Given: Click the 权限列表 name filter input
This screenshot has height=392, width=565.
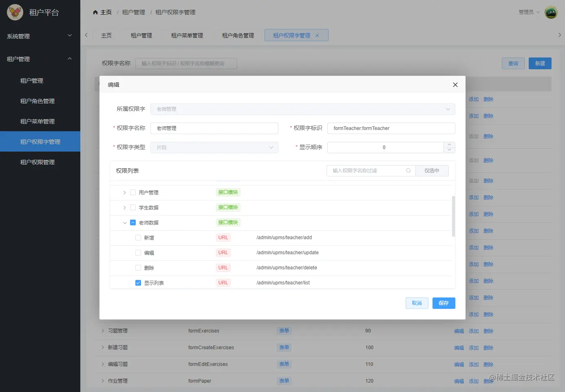Looking at the screenshot, I should (371, 171).
